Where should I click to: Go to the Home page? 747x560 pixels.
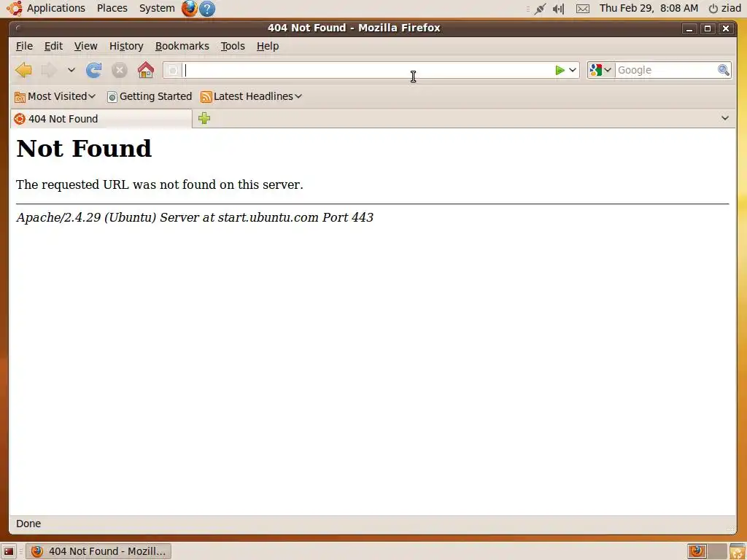146,70
